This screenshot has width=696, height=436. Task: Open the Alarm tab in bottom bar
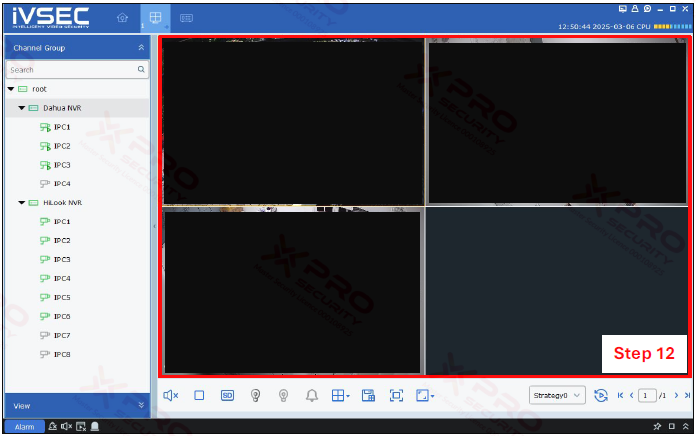click(24, 427)
